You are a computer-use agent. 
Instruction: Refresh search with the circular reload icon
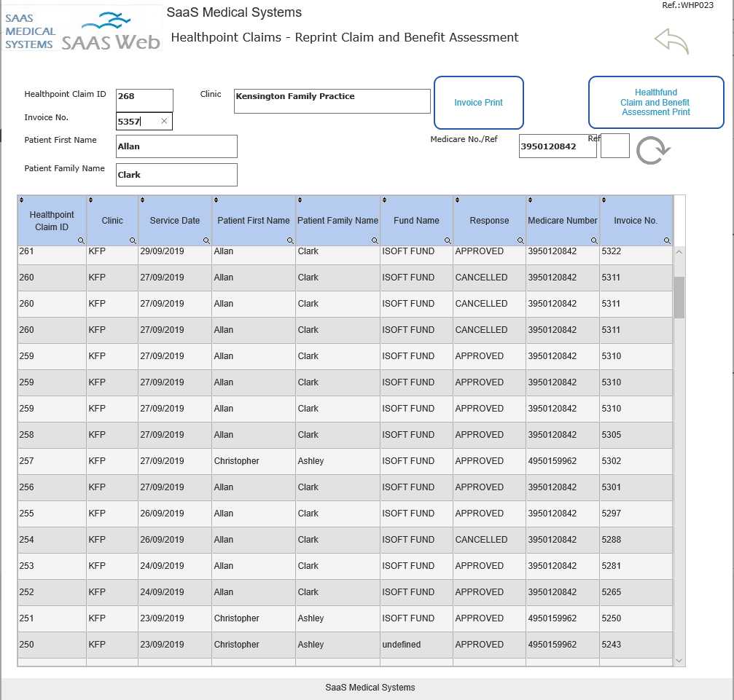click(x=653, y=151)
